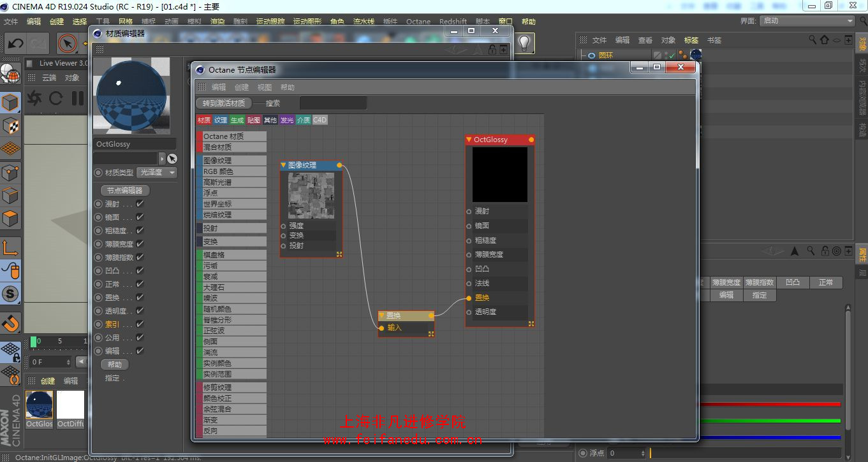Collapse the 图像纹理 node triangle
Image resolution: width=868 pixels, height=462 pixels.
pyautogui.click(x=284, y=165)
